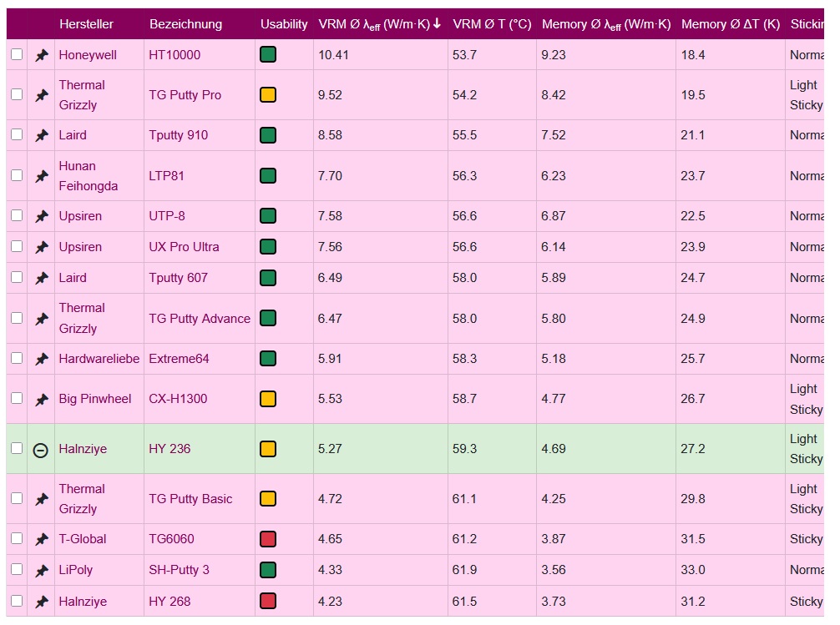The width and height of the screenshot is (840, 625).
Task: Unpin TG Putty Advance row
Action: click(x=41, y=320)
